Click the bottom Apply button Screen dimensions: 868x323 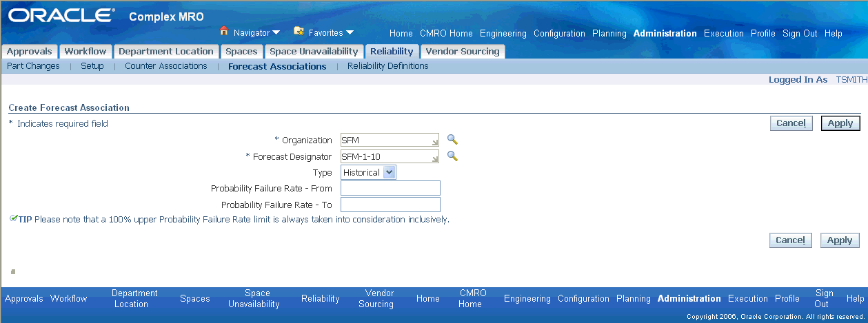[x=840, y=240]
